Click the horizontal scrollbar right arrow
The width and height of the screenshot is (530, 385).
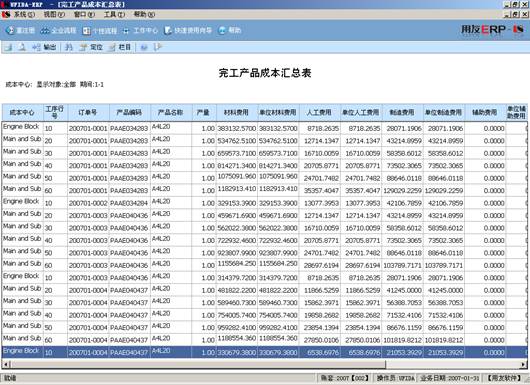click(x=524, y=364)
